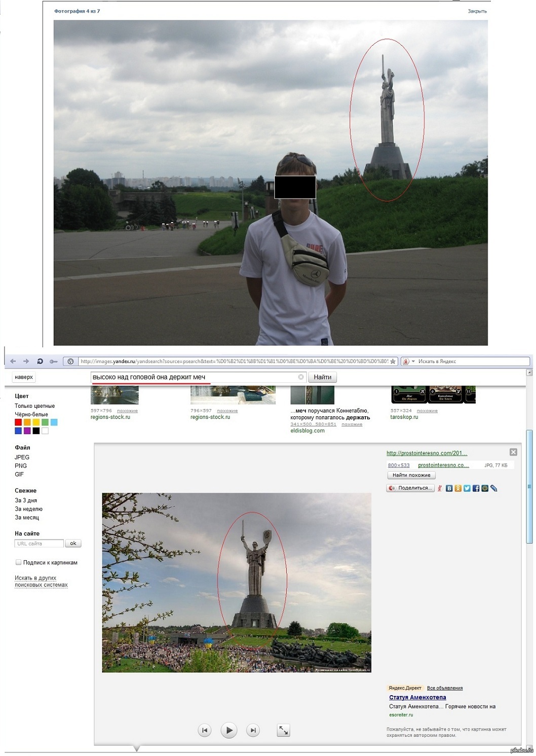The image size is (536, 756).
Task: Go back with the browser back arrow
Action: 13,362
